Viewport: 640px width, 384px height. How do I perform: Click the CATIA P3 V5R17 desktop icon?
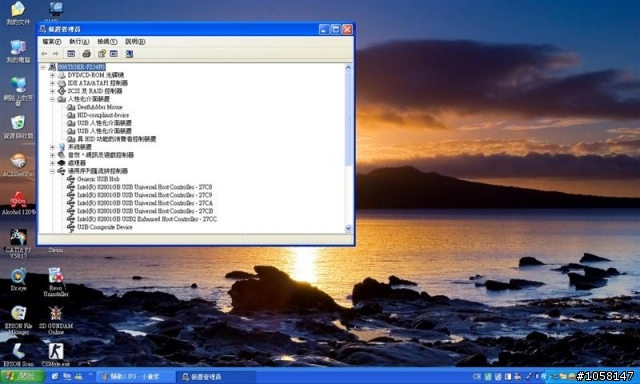coord(18,244)
